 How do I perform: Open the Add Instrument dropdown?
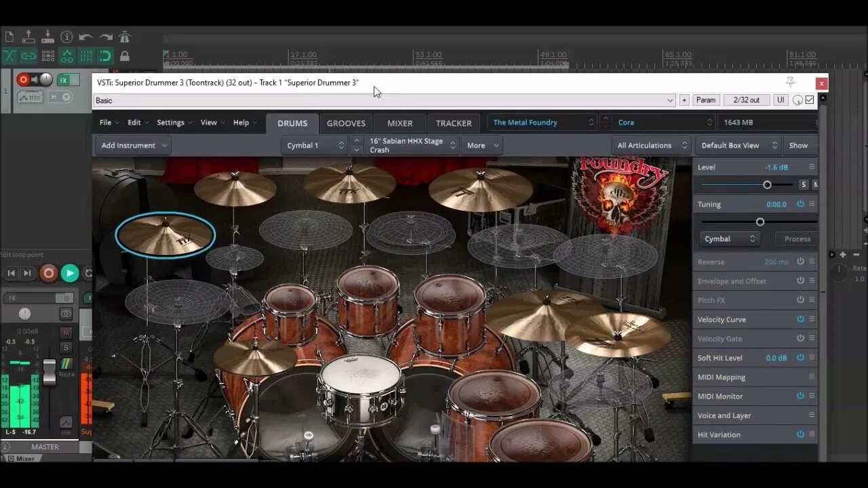tap(133, 146)
